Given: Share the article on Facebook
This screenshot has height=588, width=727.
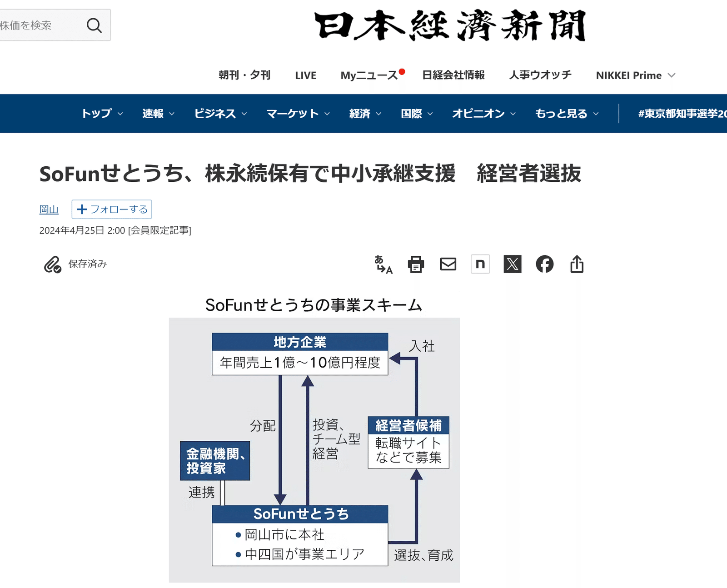Looking at the screenshot, I should point(545,264).
